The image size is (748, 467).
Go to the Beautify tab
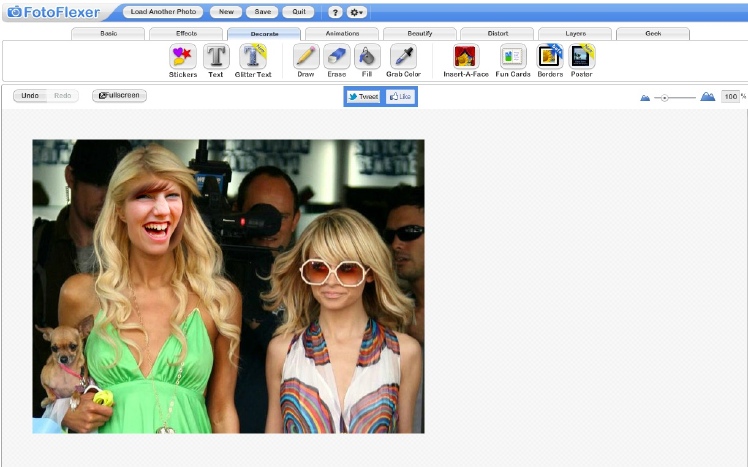(420, 34)
